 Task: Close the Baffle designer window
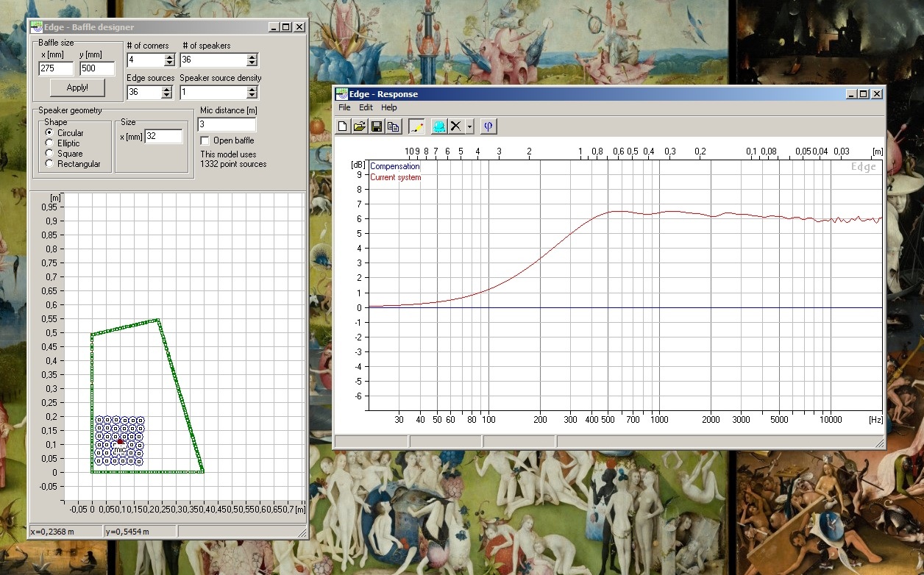[299, 27]
